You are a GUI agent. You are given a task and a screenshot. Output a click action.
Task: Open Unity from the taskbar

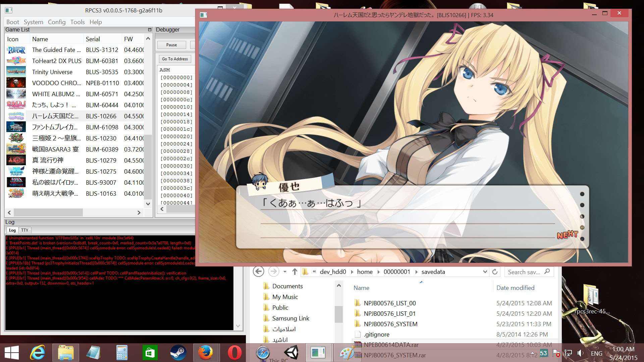291,353
